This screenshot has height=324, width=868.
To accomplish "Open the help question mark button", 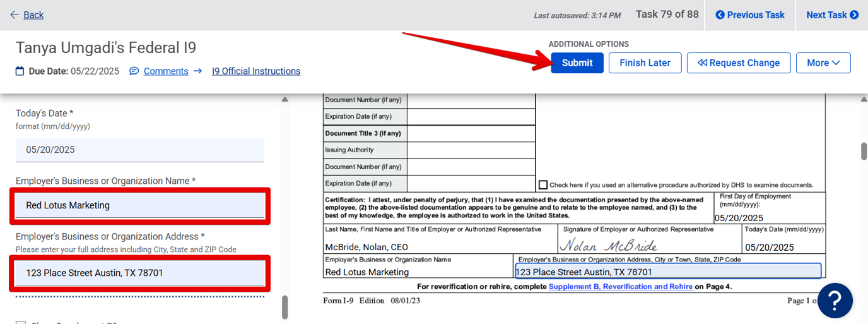I will pos(835,300).
